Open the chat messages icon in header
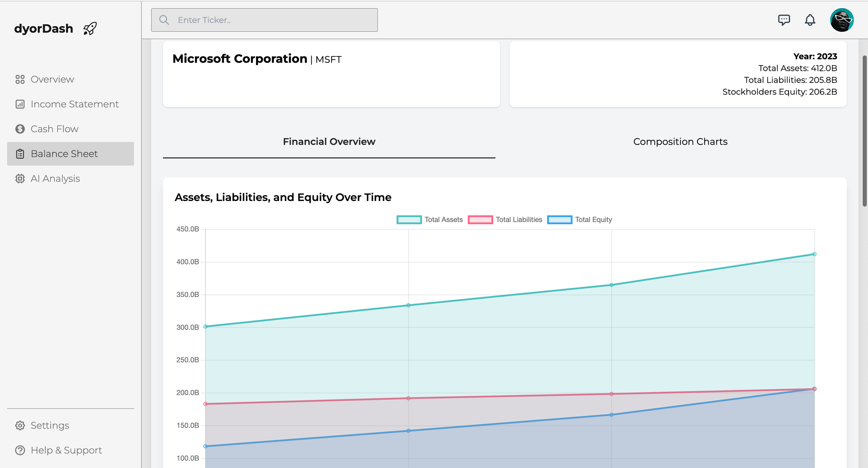The width and height of the screenshot is (868, 468). click(x=784, y=20)
